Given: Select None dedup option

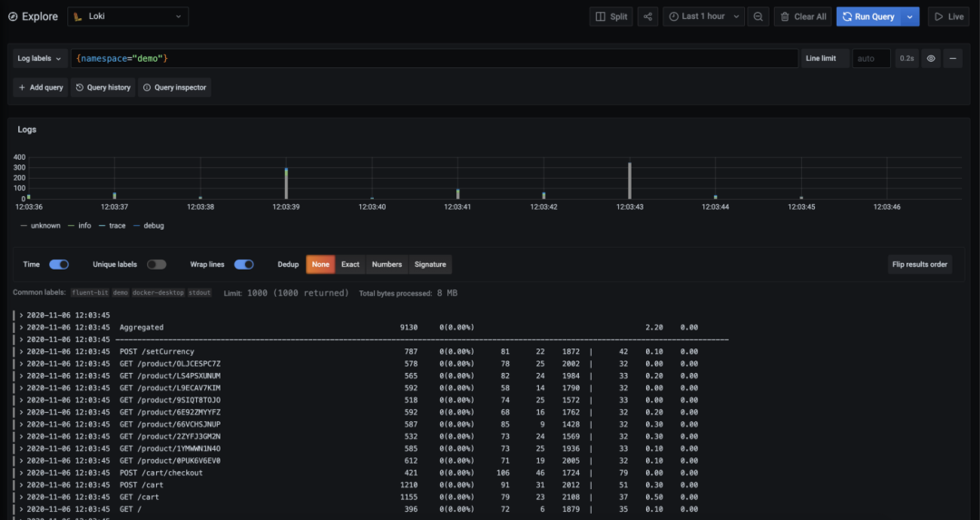Looking at the screenshot, I should point(320,264).
